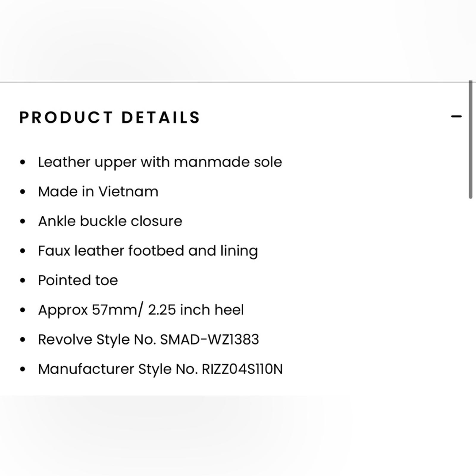Click the vertical scrollbar thumb
476x476 pixels.
[x=471, y=139]
